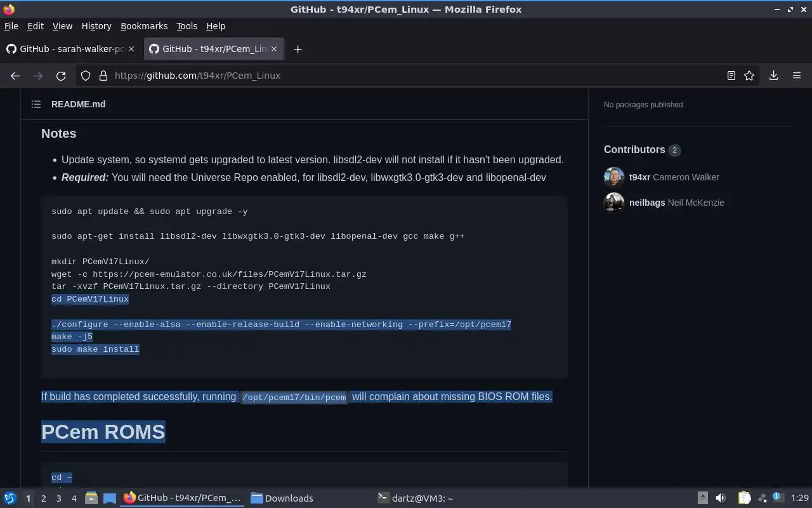Click show desktop icon in taskbar
The width and height of the screenshot is (812, 508).
(x=109, y=498)
